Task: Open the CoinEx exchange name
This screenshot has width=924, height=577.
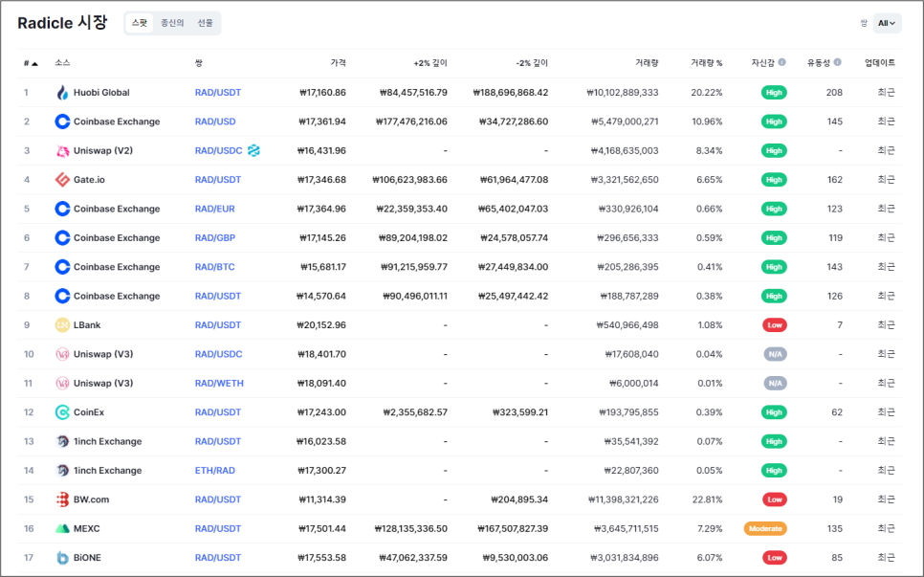Action: pos(89,412)
